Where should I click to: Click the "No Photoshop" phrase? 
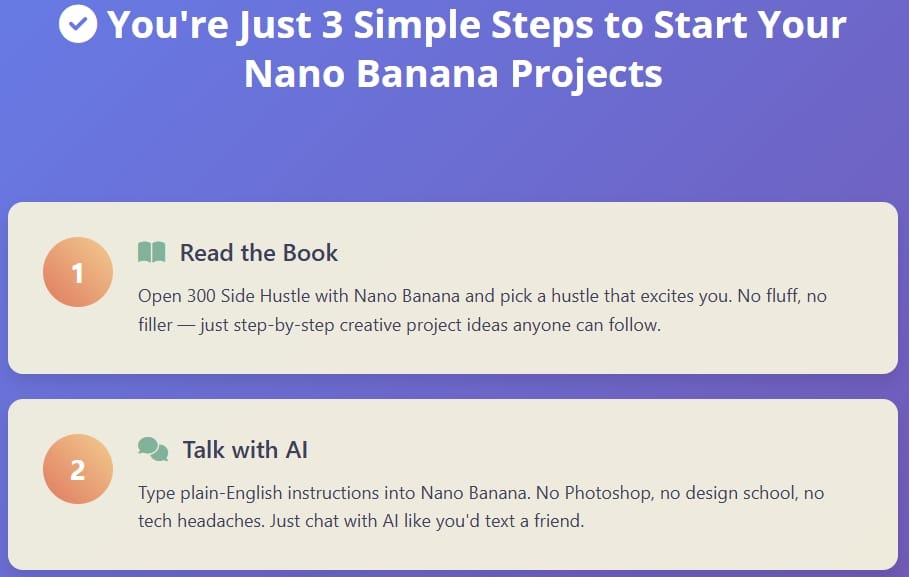550,493
